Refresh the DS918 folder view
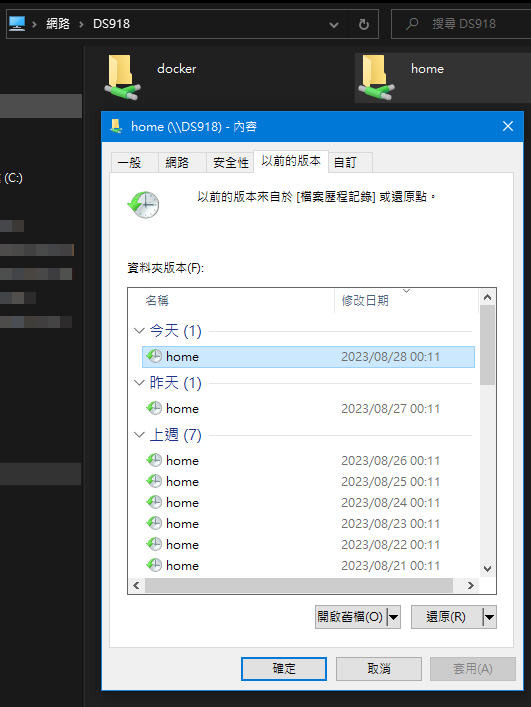 click(x=364, y=24)
